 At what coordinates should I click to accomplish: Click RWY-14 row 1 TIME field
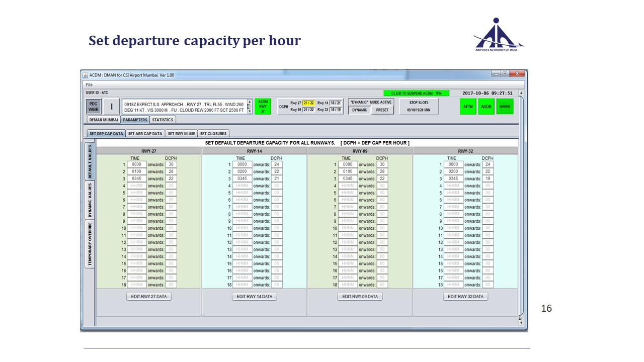point(242,164)
